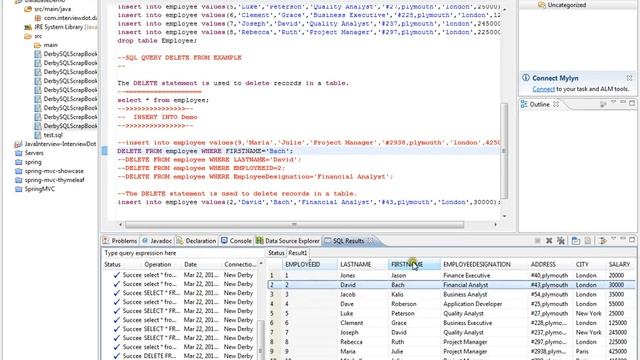Select the spring-mvc-thymeleaf project

coord(54,180)
